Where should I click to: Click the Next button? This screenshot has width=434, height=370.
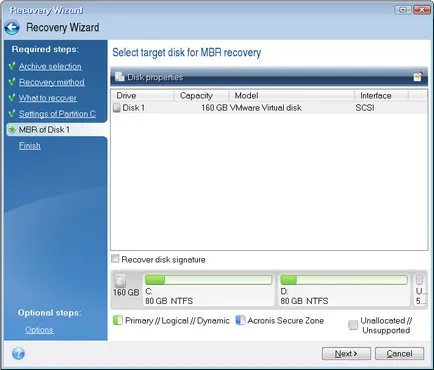click(346, 353)
